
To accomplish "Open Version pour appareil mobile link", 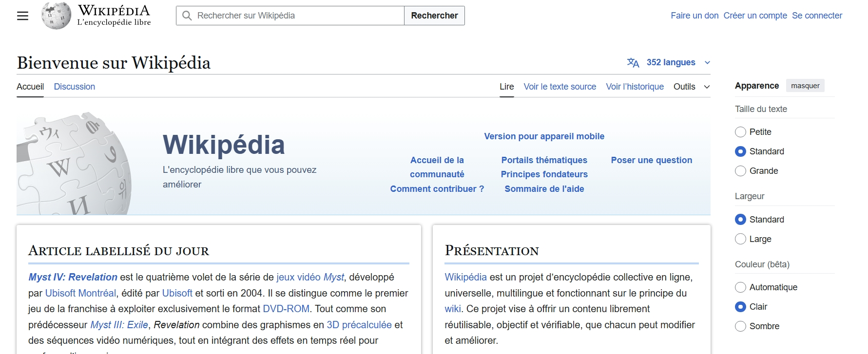I will pos(544,136).
